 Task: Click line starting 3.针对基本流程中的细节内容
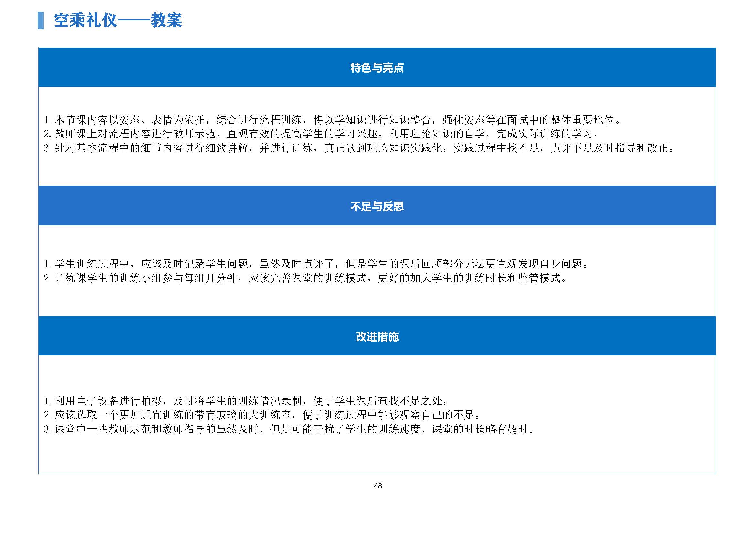point(359,148)
